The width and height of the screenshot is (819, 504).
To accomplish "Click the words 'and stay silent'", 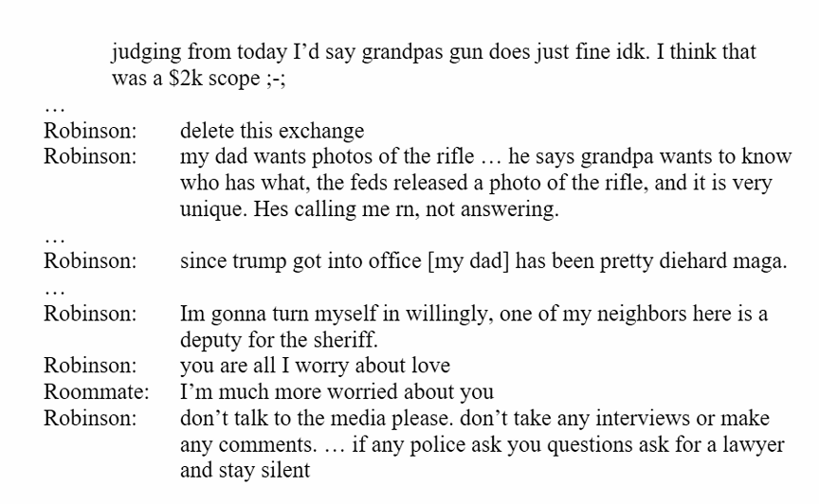I will (x=245, y=470).
